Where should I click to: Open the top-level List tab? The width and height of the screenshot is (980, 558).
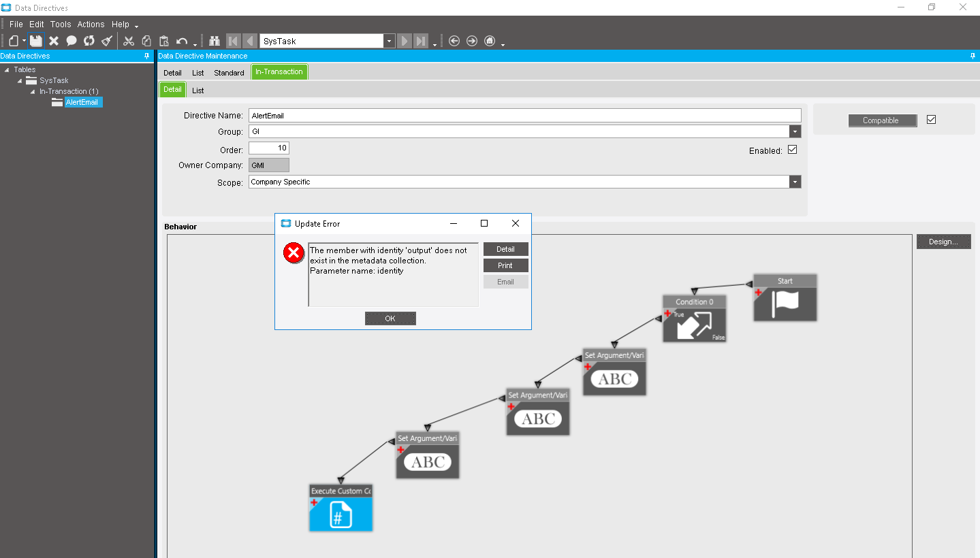pos(198,73)
